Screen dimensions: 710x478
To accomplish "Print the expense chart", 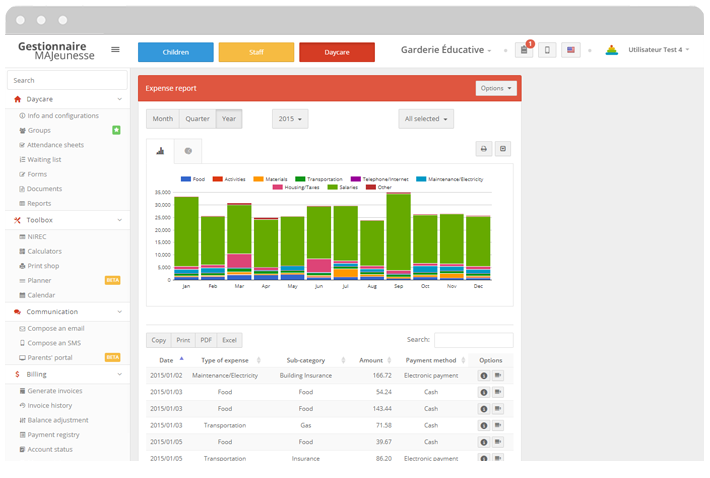I will pos(483,149).
